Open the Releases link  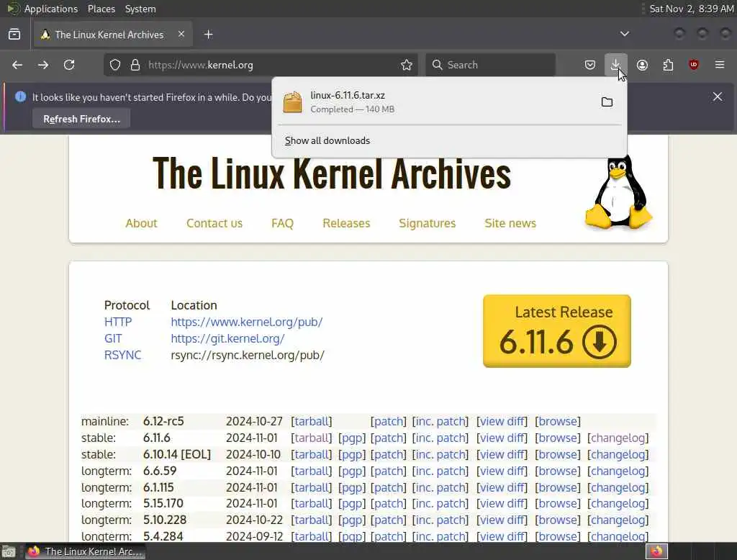point(346,223)
